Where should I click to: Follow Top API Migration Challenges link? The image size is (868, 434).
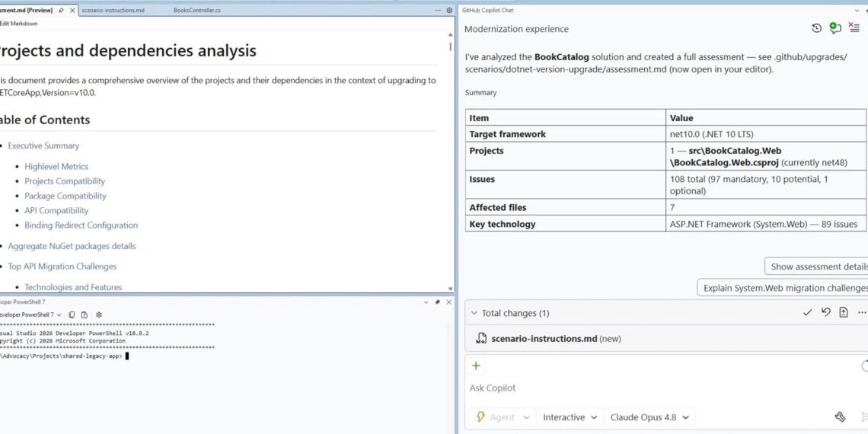pyautogui.click(x=62, y=266)
